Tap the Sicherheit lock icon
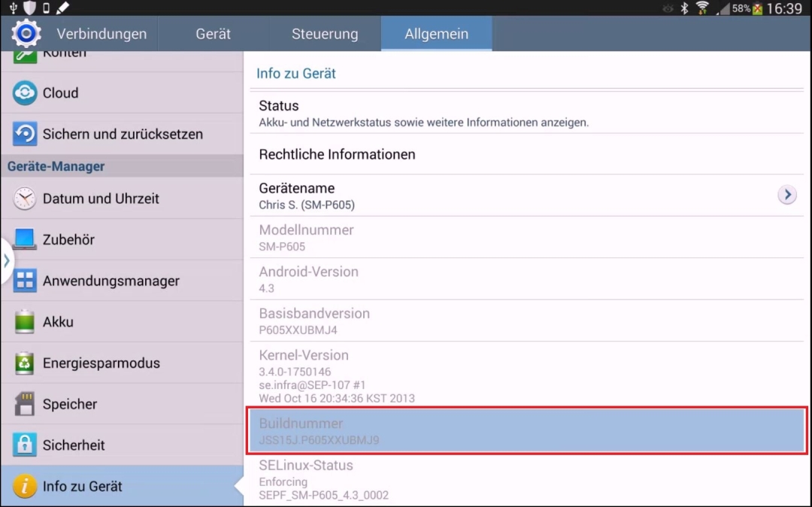Image resolution: width=812 pixels, height=507 pixels. (24, 445)
